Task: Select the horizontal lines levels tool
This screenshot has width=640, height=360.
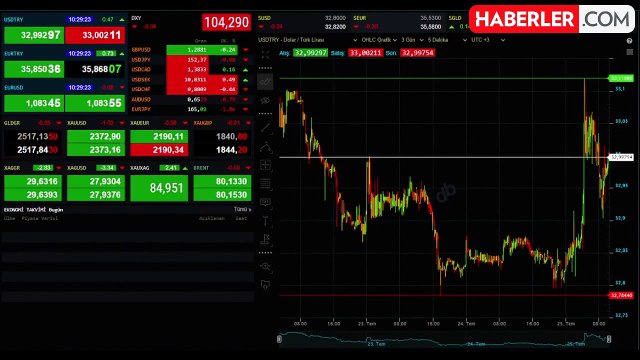Action: click(265, 184)
